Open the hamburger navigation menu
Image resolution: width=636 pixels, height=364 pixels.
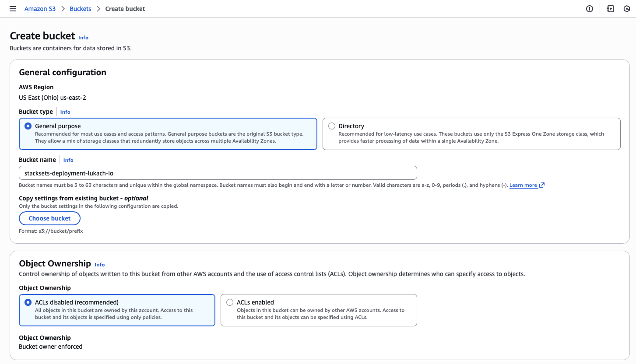pos(13,9)
